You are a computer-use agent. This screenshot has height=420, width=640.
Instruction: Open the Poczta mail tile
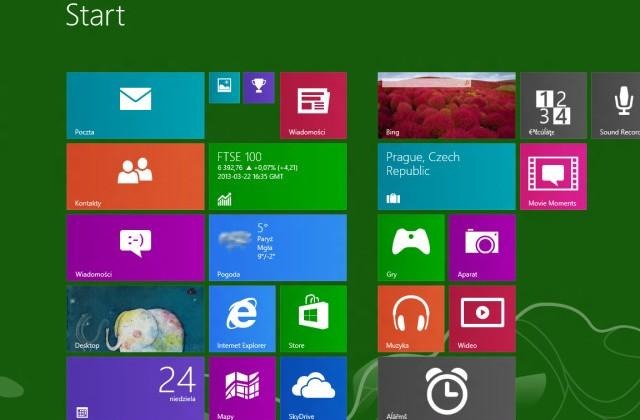coord(136,106)
